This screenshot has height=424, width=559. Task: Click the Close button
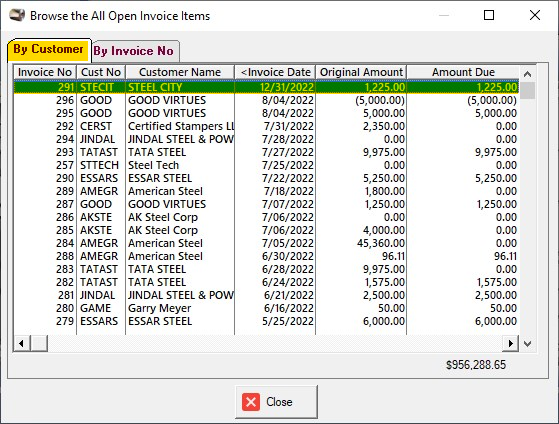click(276, 402)
